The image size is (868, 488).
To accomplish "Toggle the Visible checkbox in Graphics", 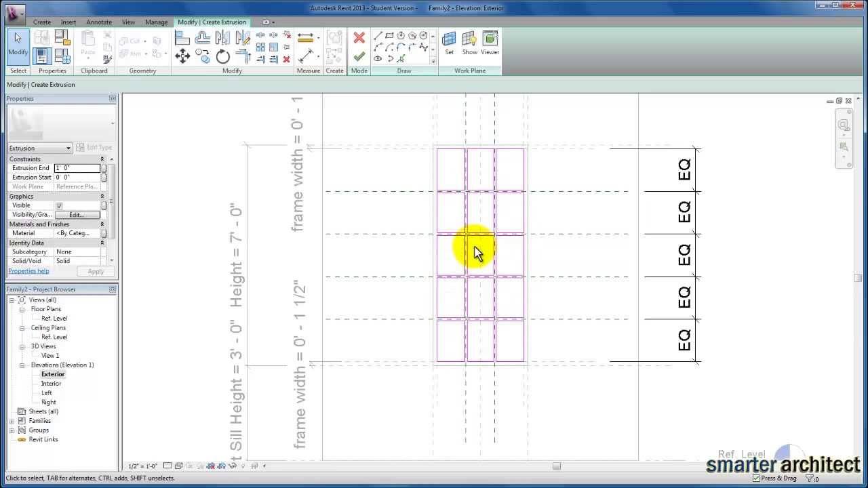I will pyautogui.click(x=59, y=205).
